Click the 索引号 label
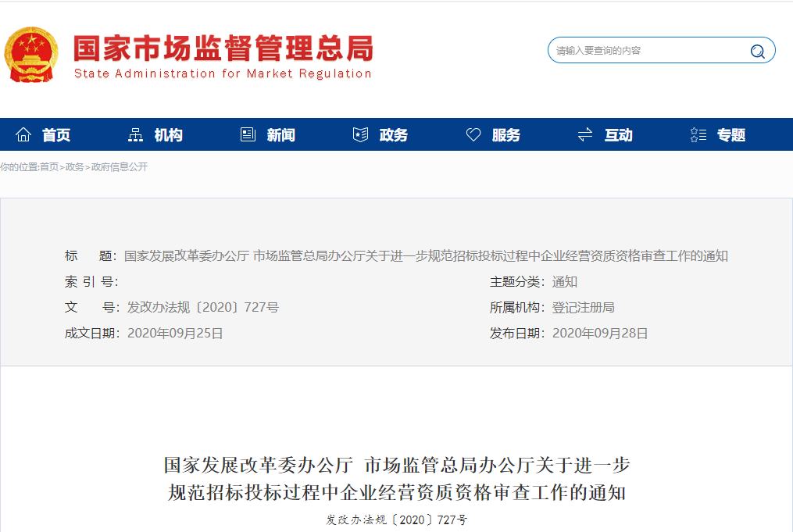 [91, 282]
